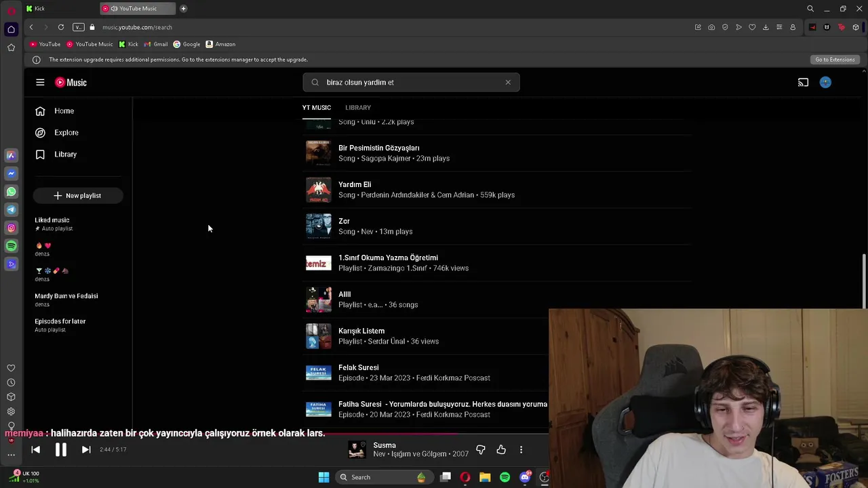Open the Amazon bookmark
The image size is (868, 488).
pos(220,44)
